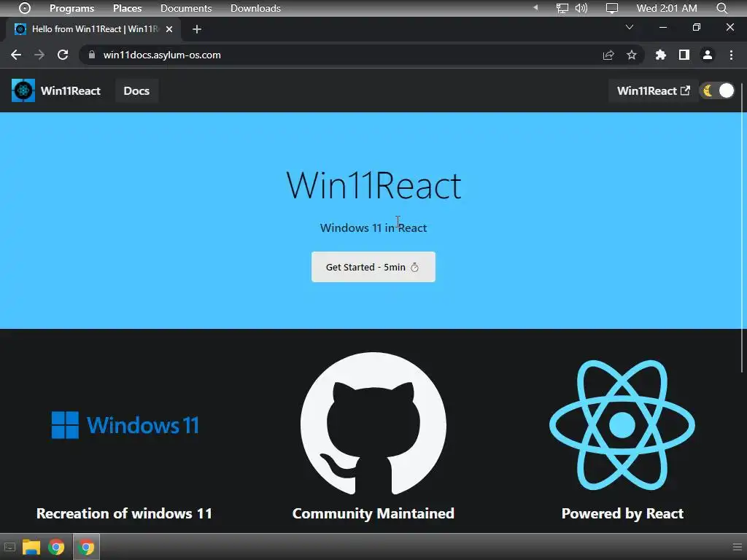Select the Hello from Win11React tab
This screenshot has width=747, height=560.
coord(94,29)
